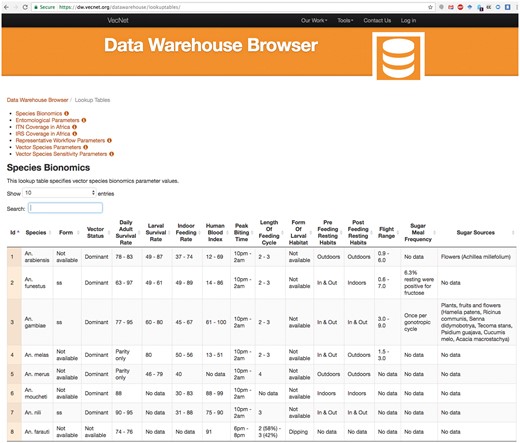The width and height of the screenshot is (520, 443).
Task: Sort by Flight Range header
Action: (x=388, y=232)
